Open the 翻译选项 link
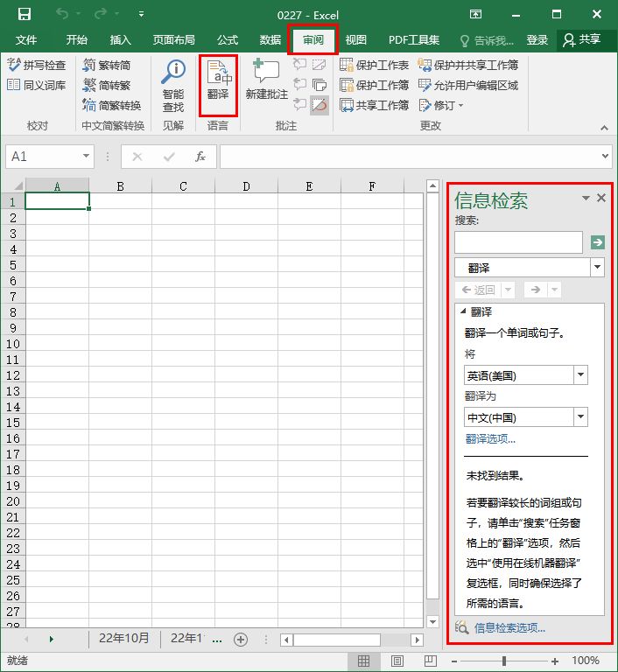Image resolution: width=618 pixels, height=672 pixels. click(x=490, y=439)
